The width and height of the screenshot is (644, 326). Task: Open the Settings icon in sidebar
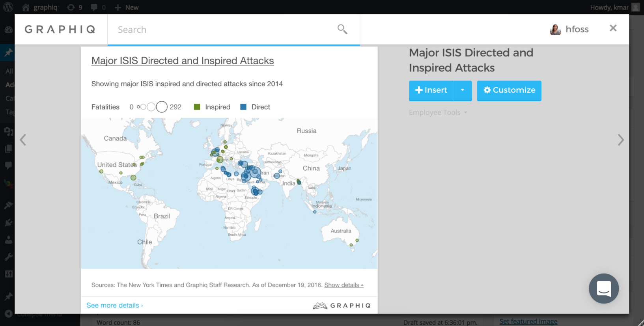pos(8,274)
